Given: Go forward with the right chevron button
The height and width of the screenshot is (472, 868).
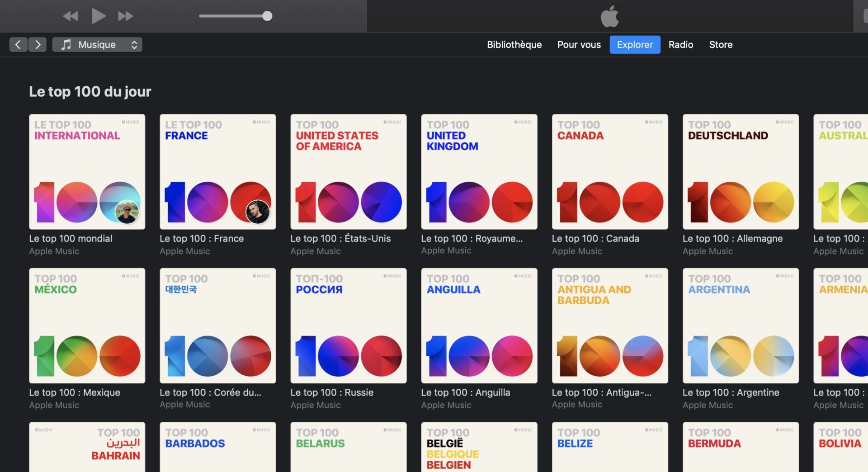Looking at the screenshot, I should (38, 44).
